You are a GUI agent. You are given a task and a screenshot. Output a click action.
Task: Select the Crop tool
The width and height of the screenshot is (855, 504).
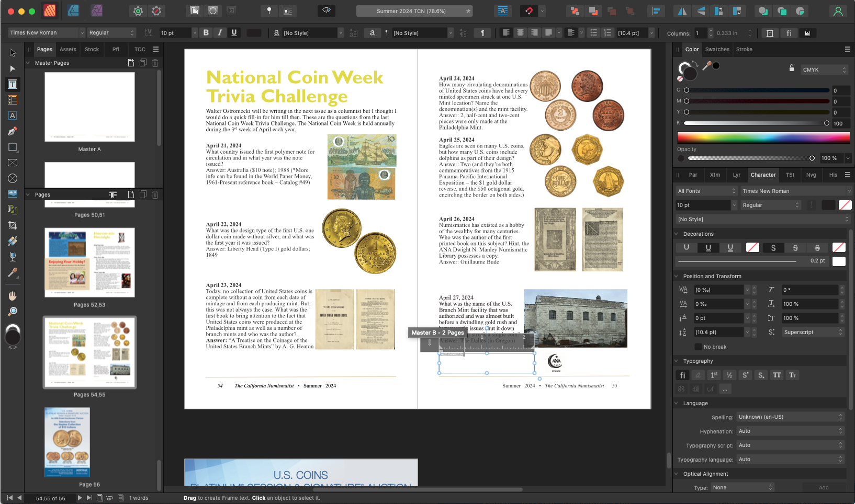point(13,225)
